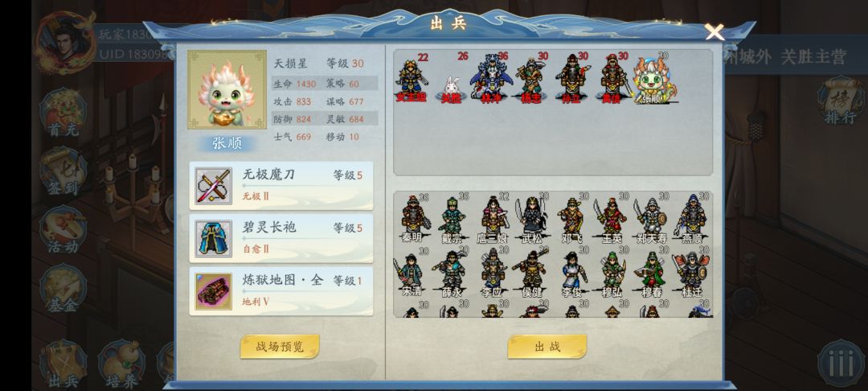Select hero 扈三娘 in the roster
This screenshot has width=868, height=391.
point(493,218)
